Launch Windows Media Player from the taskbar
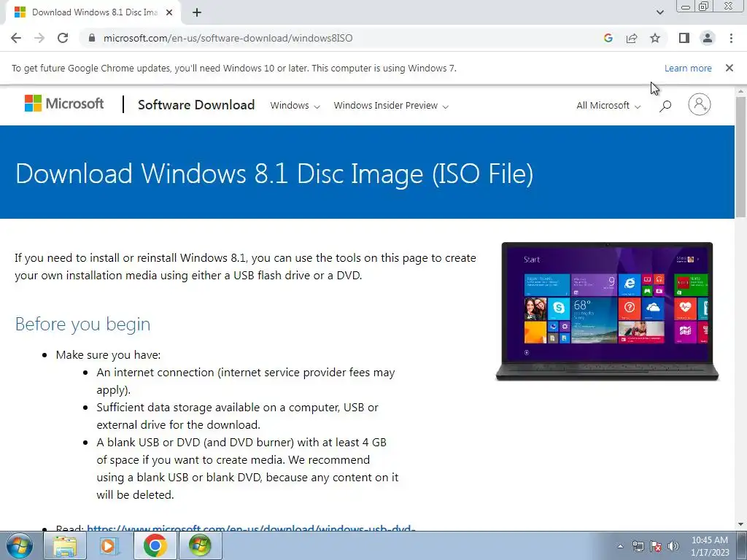747x560 pixels. [x=109, y=545]
